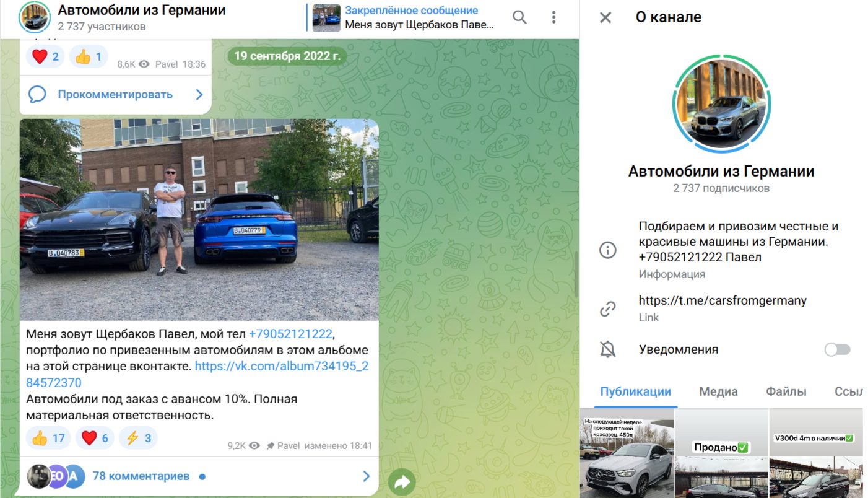Expand comments via chevron next to Прокомментировать
Viewport: 868px width, 498px height.
click(x=198, y=94)
